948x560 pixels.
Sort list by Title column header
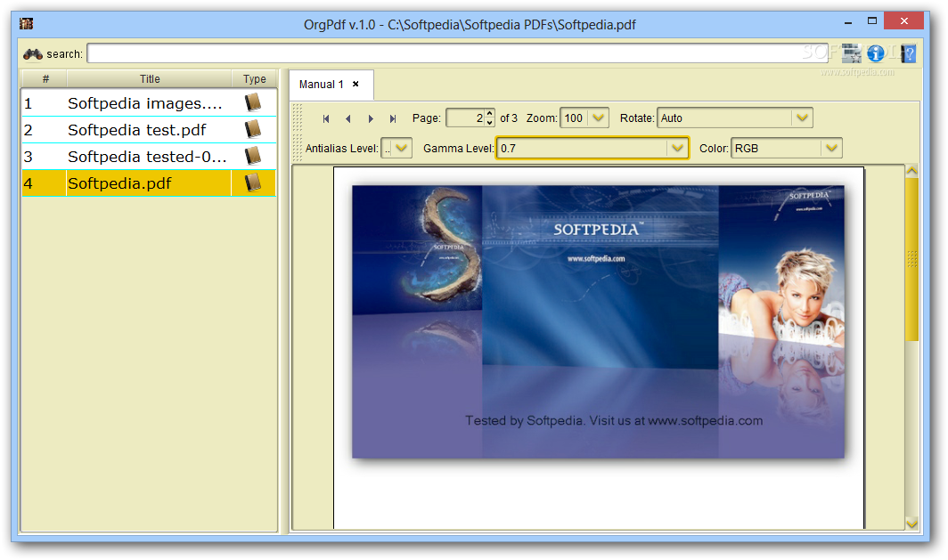pos(150,78)
